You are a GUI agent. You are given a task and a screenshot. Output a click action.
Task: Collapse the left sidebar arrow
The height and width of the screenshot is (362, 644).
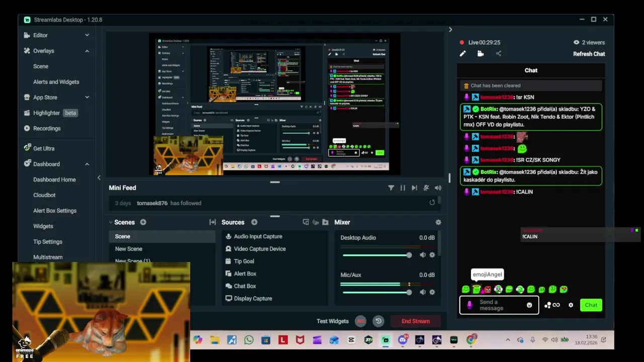[99, 177]
